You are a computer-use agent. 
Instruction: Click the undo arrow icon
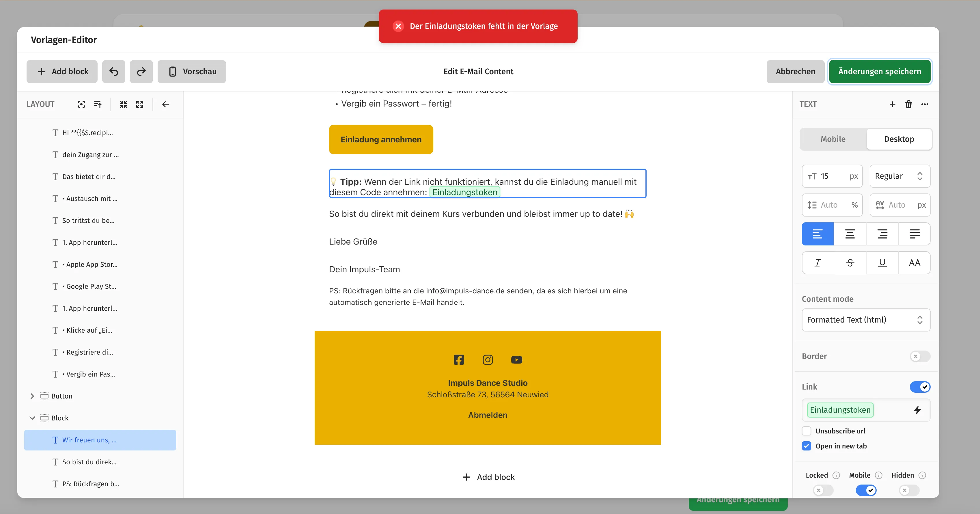click(x=113, y=71)
